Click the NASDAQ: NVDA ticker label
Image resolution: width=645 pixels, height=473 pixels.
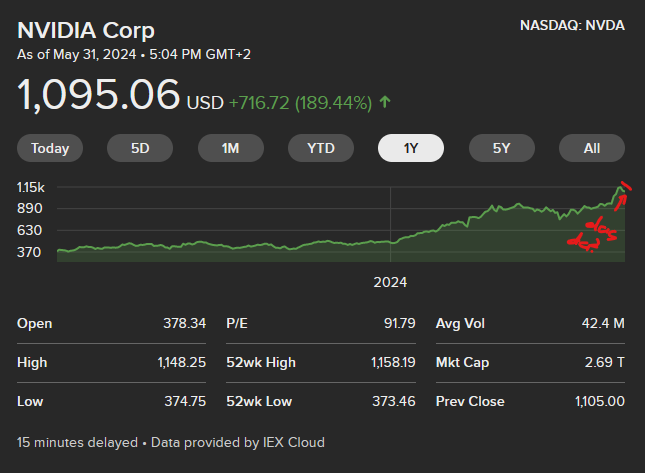tap(573, 25)
